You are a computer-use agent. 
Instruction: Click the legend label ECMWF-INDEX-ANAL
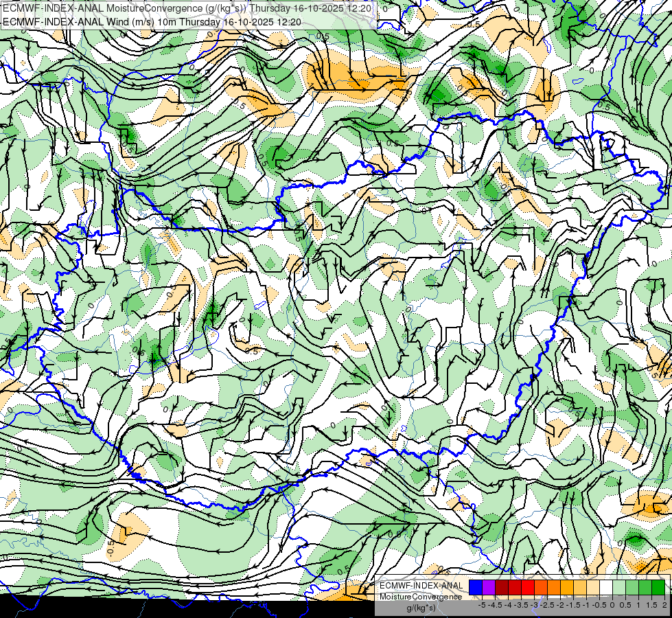click(x=421, y=586)
